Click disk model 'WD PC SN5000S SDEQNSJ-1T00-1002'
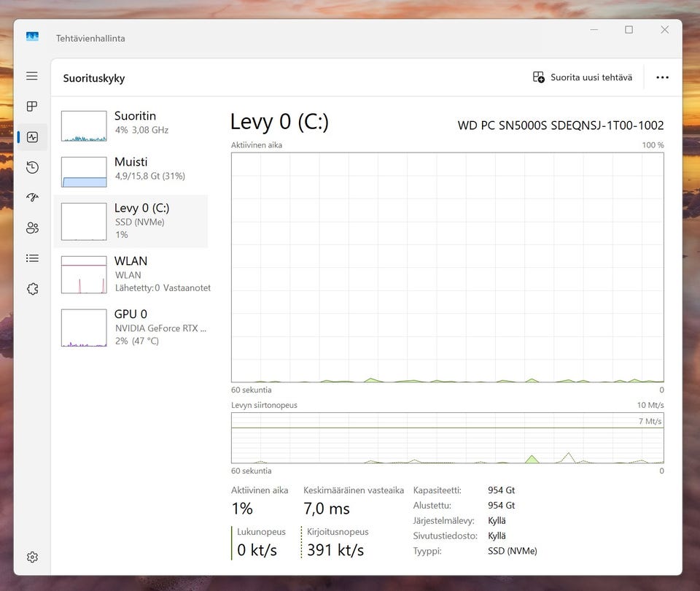 (561, 125)
